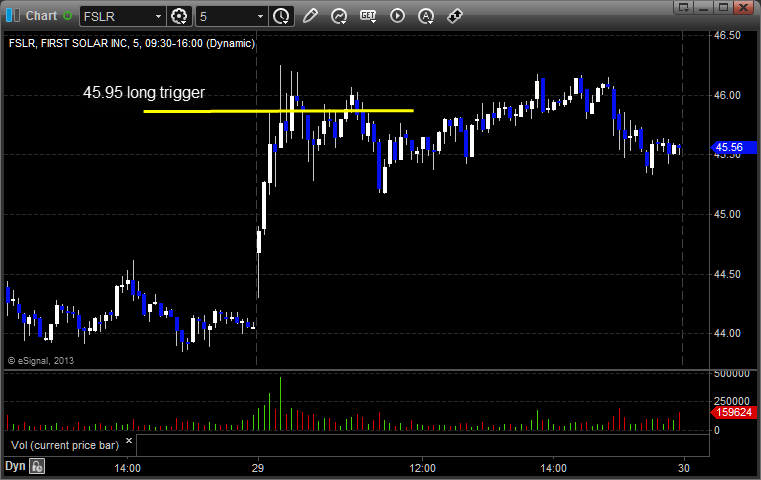
Task: Click the play replay button
Action: click(397, 16)
